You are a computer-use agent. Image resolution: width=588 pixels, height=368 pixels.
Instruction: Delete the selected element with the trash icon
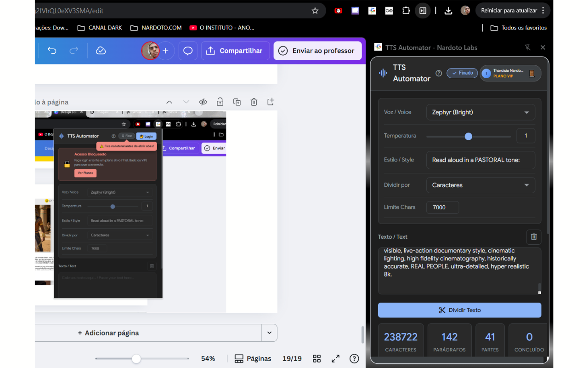point(254,102)
